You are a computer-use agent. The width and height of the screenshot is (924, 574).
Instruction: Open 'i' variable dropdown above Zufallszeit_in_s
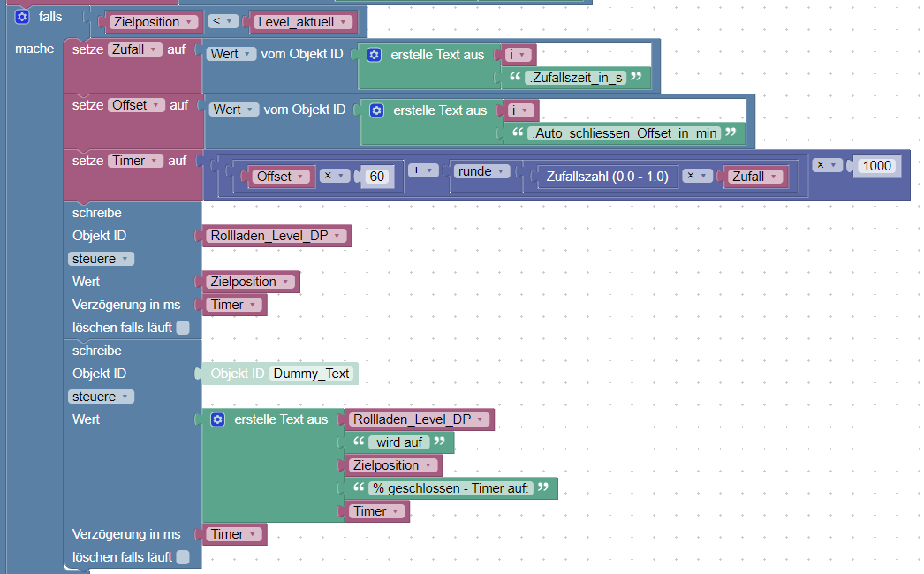point(519,55)
